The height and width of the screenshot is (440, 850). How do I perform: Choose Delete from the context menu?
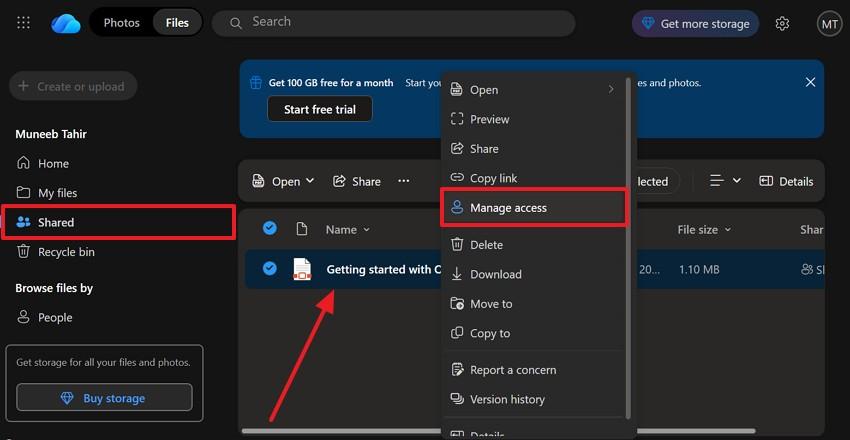533,245
